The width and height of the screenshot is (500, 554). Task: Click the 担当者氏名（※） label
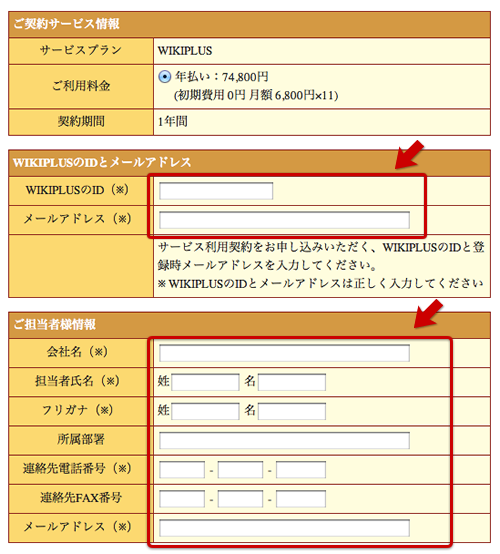coord(77,381)
